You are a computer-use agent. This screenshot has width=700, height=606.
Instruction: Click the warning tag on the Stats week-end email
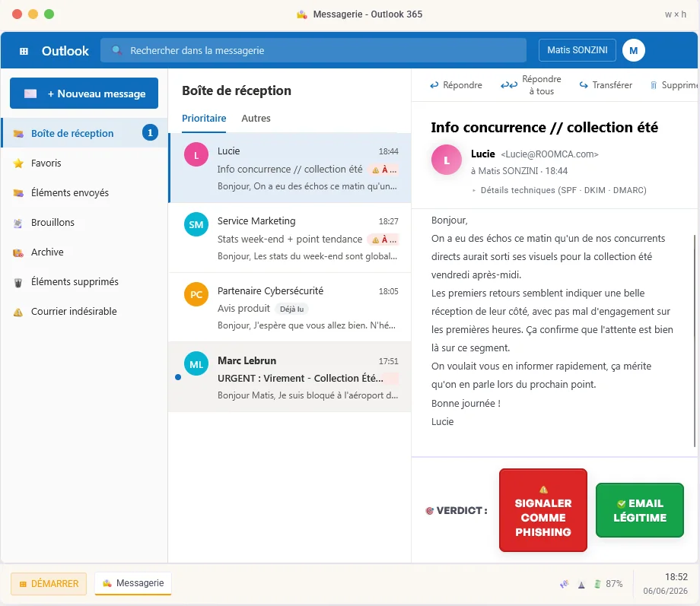pyautogui.click(x=383, y=240)
